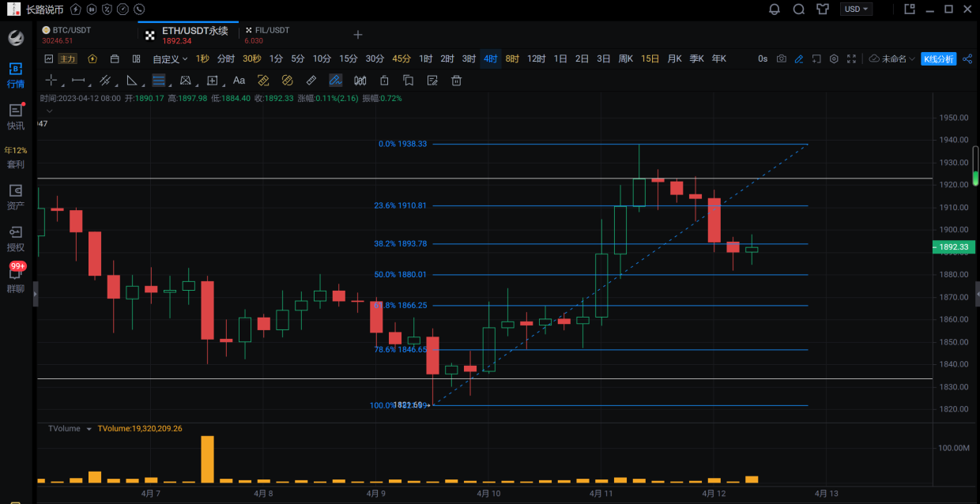Activate the Fibonacci retracement lines tool
The height and width of the screenshot is (504, 980).
tap(159, 81)
